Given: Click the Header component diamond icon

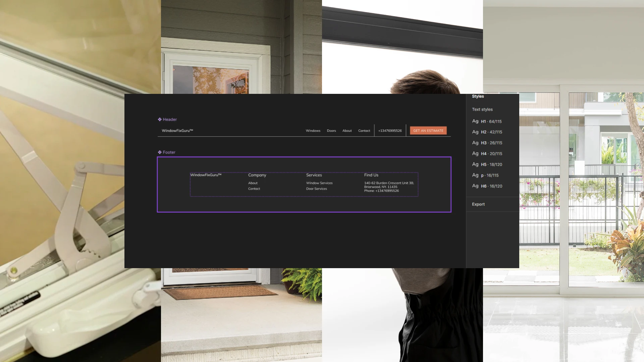Looking at the screenshot, I should pos(160,119).
